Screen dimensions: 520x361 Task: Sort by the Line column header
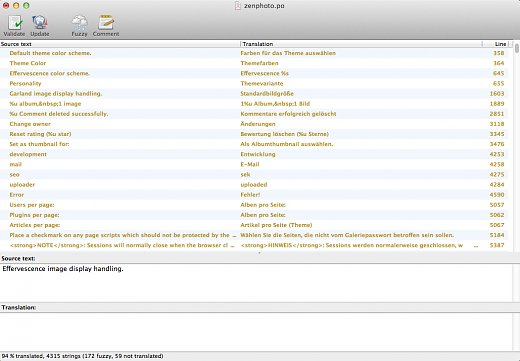[x=496, y=44]
